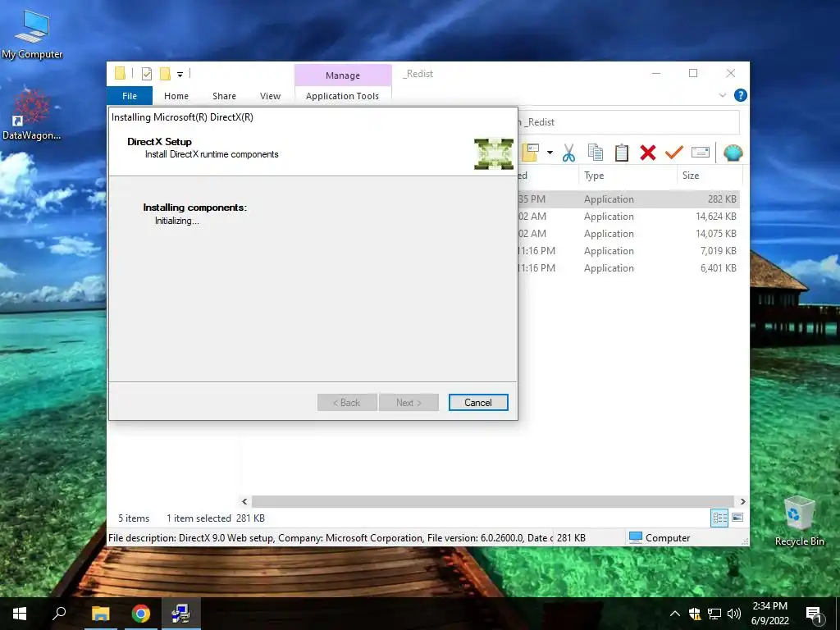Click the horizontal scrollbar thumb in Explorer
840x630 pixels.
coord(492,501)
